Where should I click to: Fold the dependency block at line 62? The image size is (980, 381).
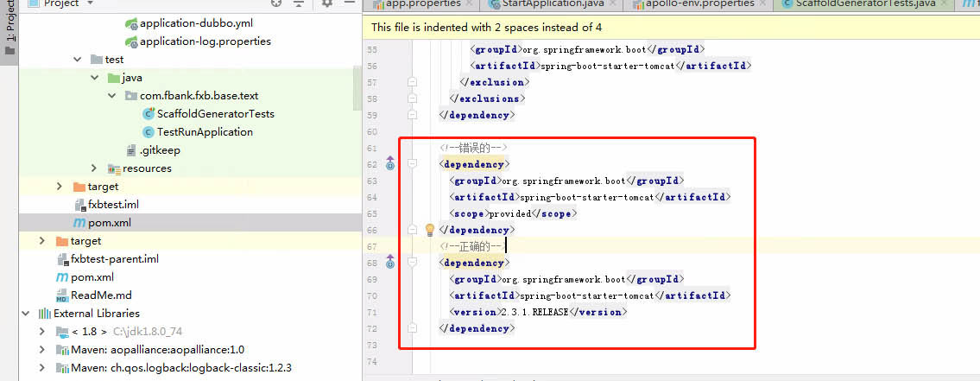[x=413, y=163]
